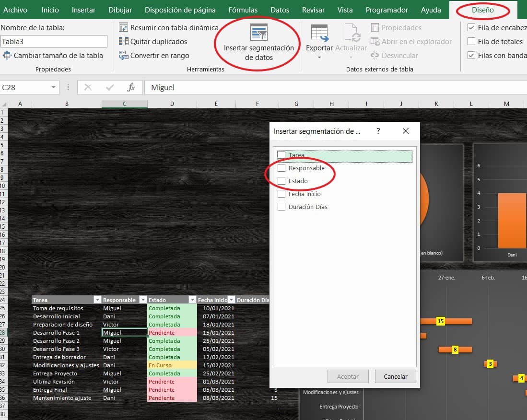Select column C header

coord(124,104)
